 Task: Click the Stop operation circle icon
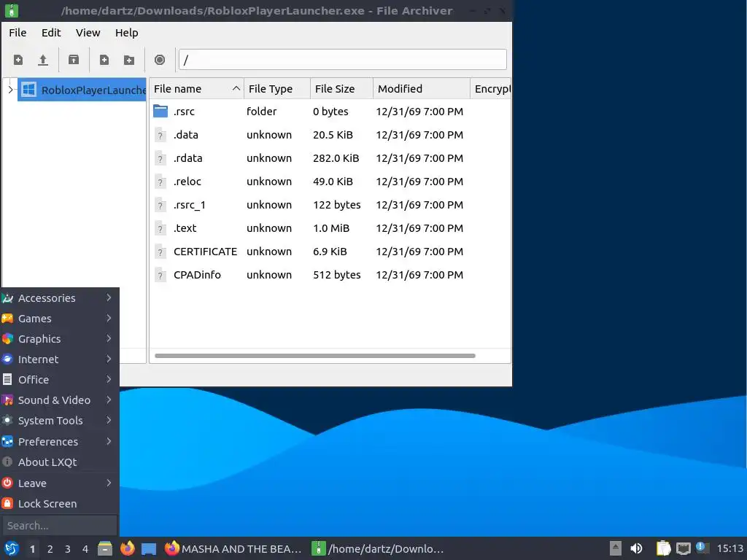pos(160,60)
